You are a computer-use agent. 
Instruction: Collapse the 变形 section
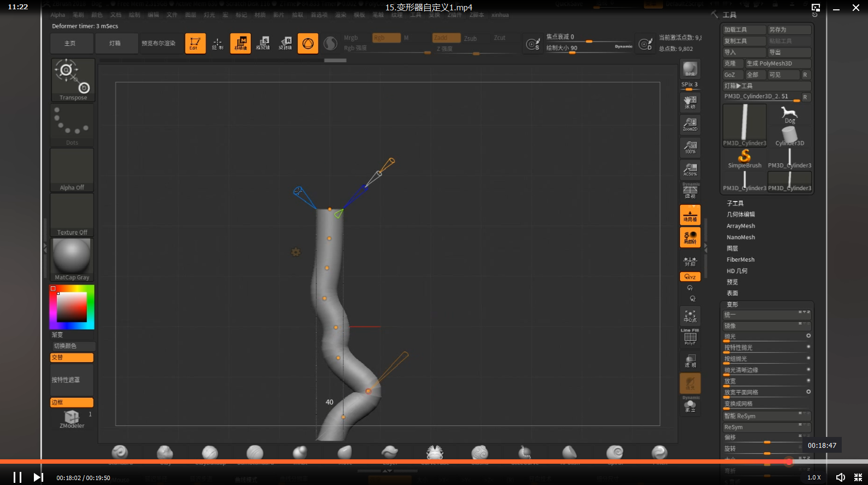click(x=732, y=305)
